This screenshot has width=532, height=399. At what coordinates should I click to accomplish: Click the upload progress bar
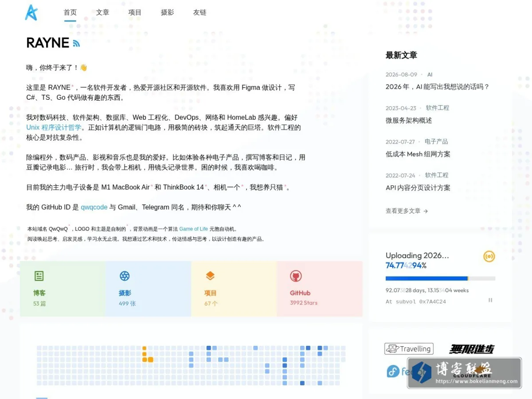(440, 278)
